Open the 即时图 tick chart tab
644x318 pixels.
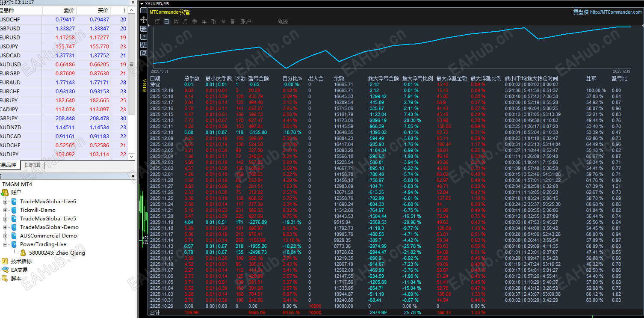pos(32,165)
